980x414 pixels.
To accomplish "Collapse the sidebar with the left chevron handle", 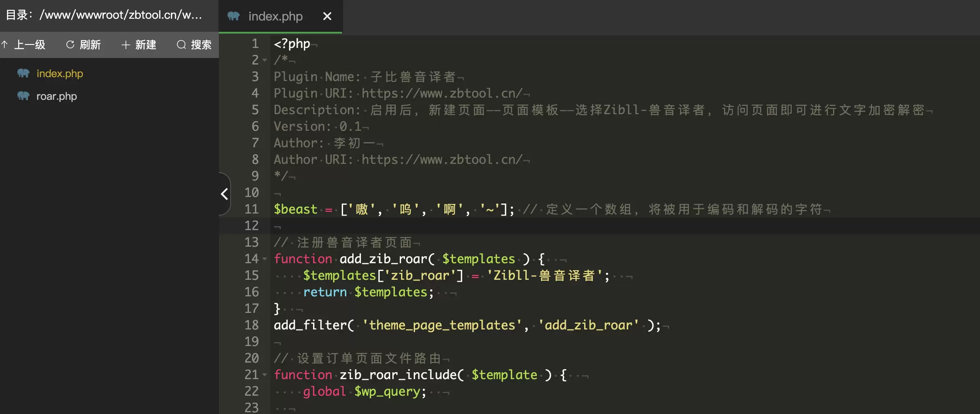I will tap(225, 194).
